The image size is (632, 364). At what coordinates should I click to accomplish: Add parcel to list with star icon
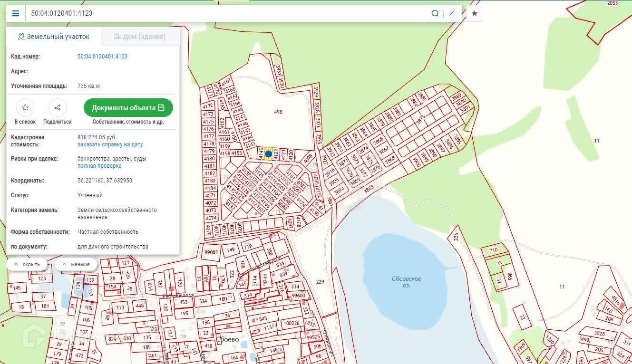[25, 108]
